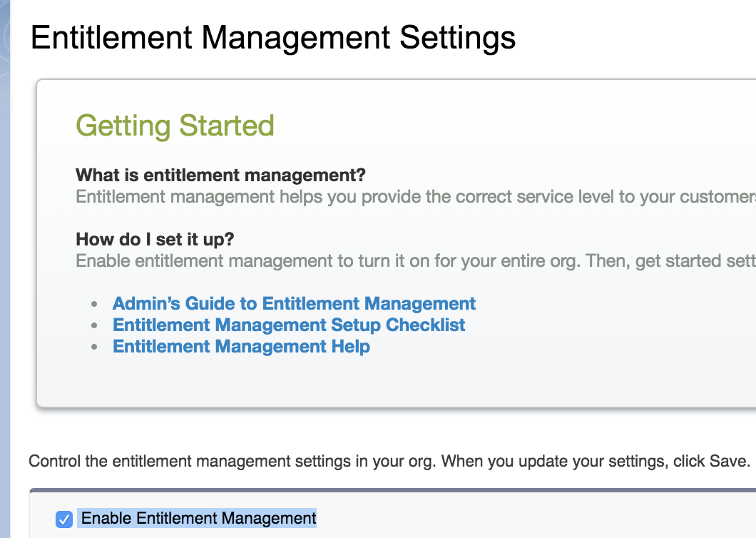Viewport: 756px width, 538px height.
Task: Click the bullet beside the Admin's Guide link
Action: [x=95, y=305]
